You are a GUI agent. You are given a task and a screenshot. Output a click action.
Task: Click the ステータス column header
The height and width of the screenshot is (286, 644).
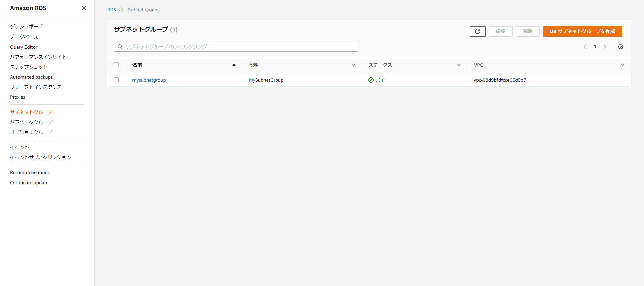click(x=380, y=65)
